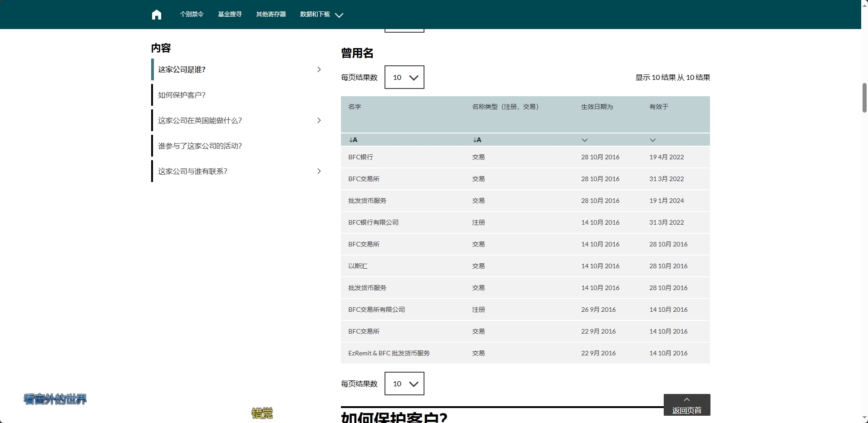Click scrollbar down arrow at bottom

[x=864, y=418]
